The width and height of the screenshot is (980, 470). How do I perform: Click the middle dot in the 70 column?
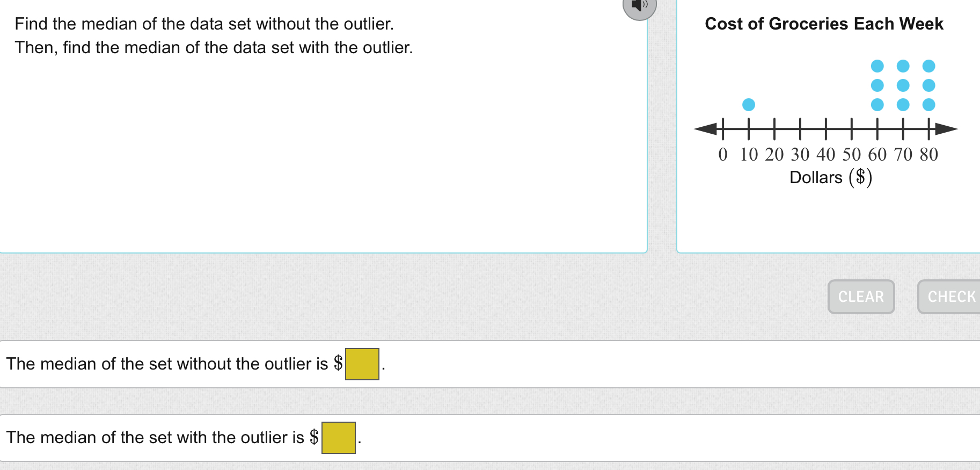pyautogui.click(x=903, y=85)
